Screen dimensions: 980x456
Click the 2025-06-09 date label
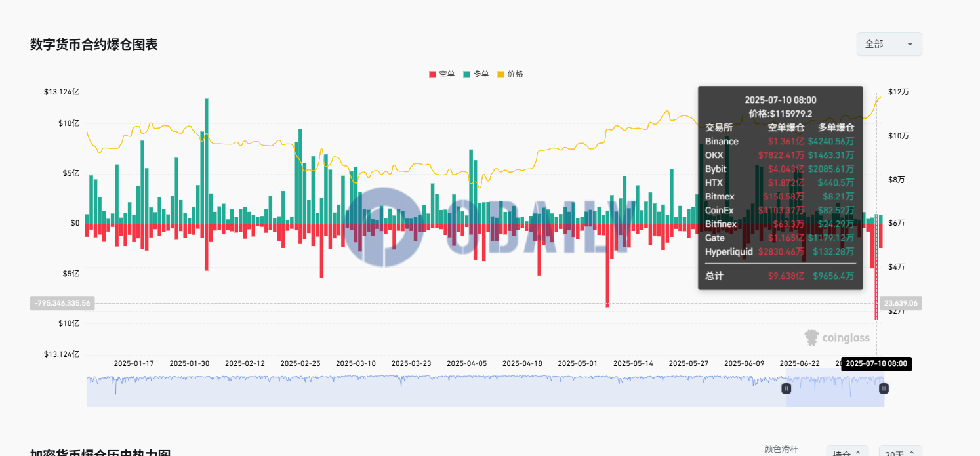click(x=745, y=363)
